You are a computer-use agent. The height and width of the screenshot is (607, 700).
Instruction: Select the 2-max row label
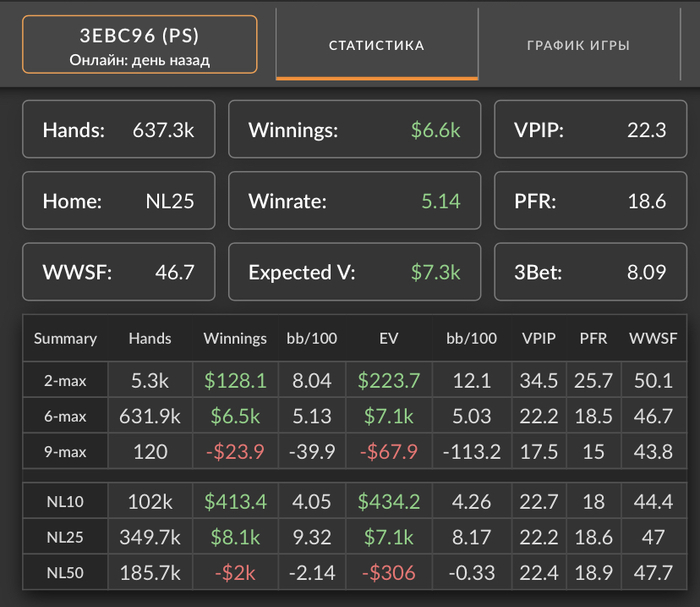click(x=65, y=380)
